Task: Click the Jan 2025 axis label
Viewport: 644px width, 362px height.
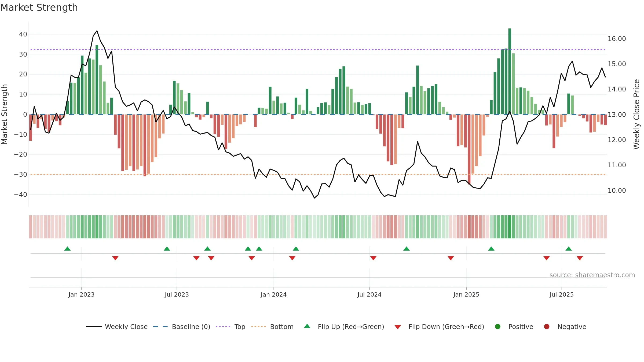Action: click(466, 294)
